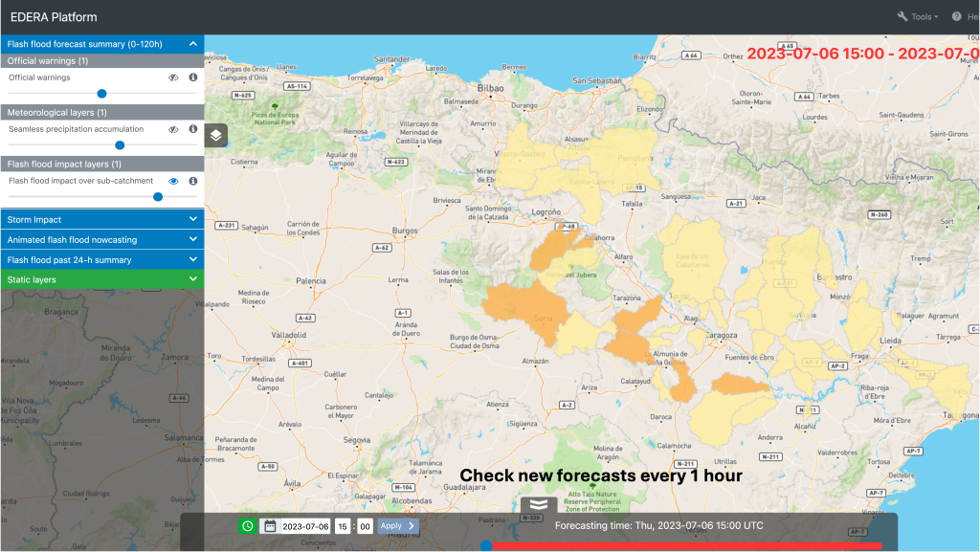Expand Flash flood past 24-h summary

tap(101, 259)
